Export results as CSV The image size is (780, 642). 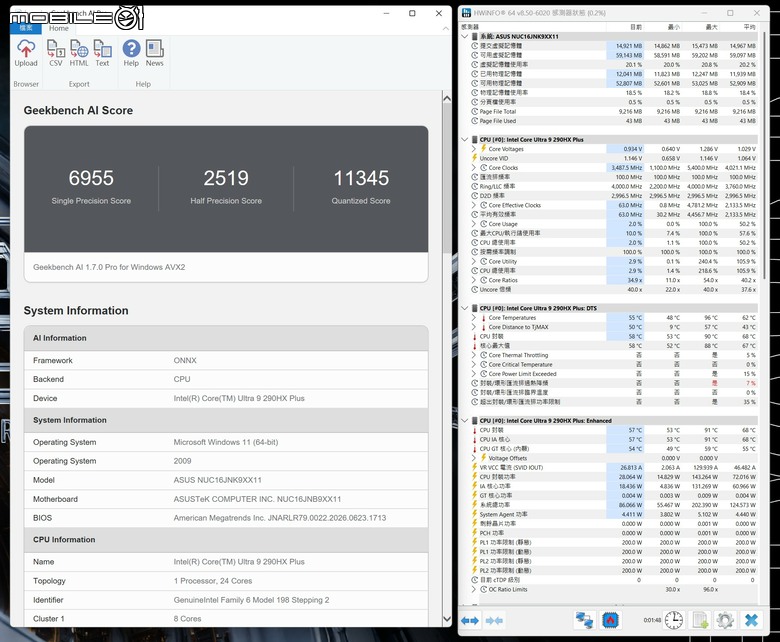pyautogui.click(x=56, y=53)
